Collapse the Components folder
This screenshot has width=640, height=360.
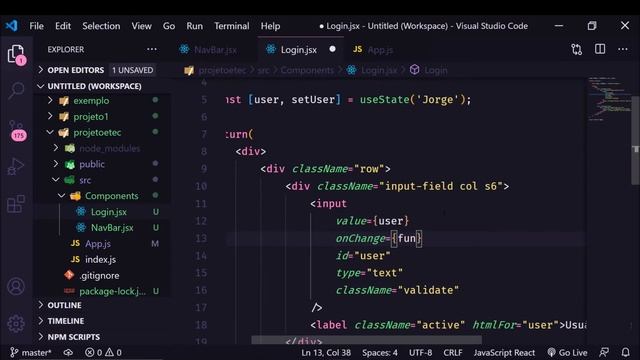click(x=111, y=196)
